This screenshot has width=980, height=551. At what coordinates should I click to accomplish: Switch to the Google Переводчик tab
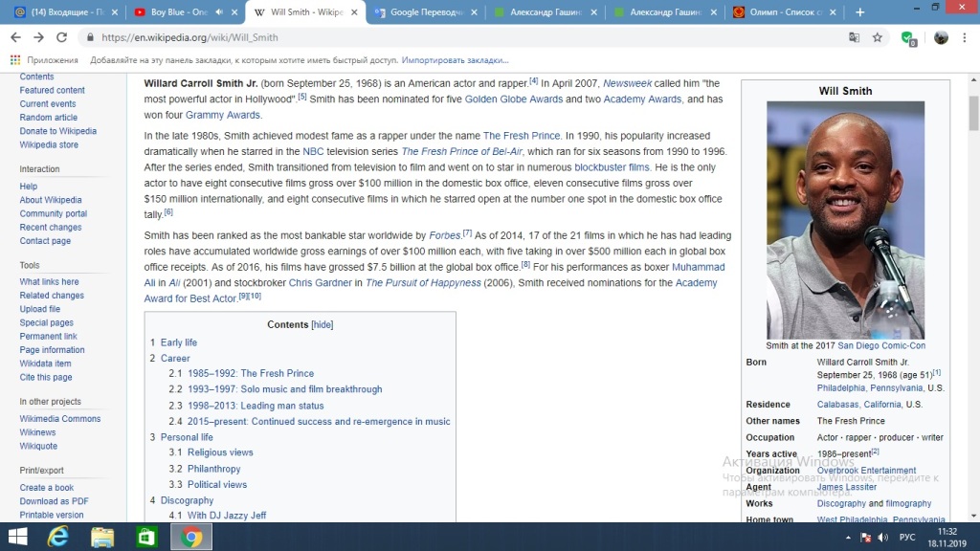coord(425,11)
